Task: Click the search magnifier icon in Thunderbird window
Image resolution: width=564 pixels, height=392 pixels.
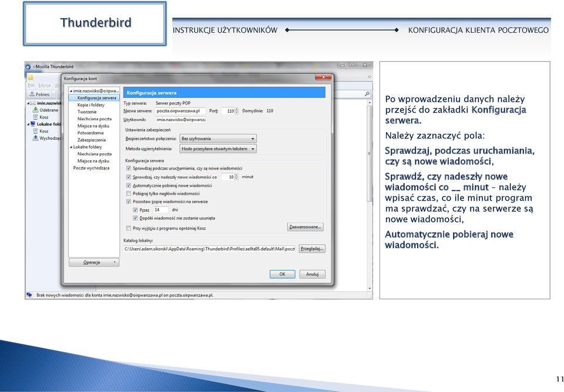Action: [x=367, y=94]
